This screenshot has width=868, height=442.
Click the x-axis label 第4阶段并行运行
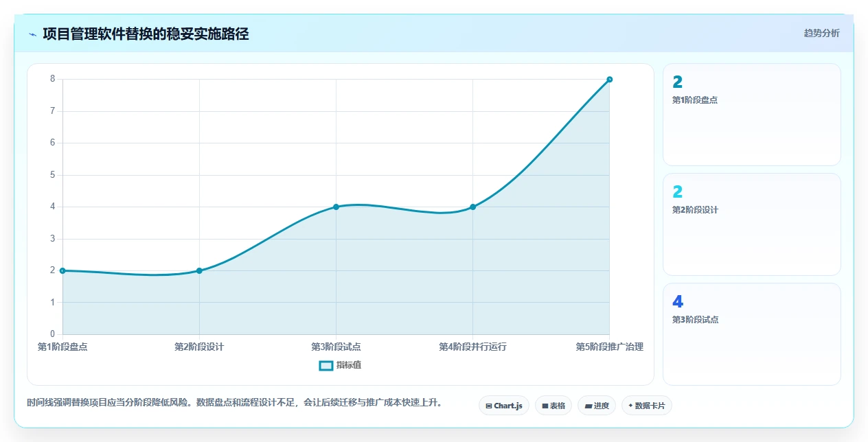472,347
